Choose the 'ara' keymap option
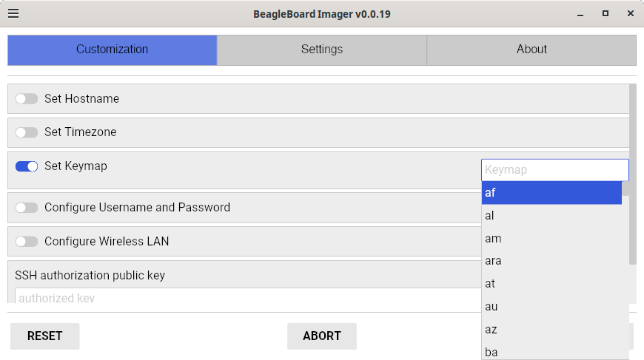Viewport: 644px width, 360px height. [x=551, y=261]
